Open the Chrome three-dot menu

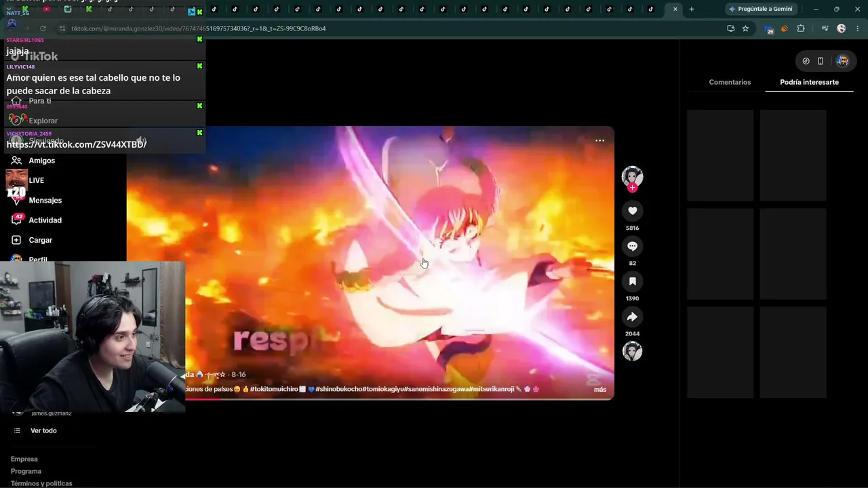pyautogui.click(x=857, y=28)
